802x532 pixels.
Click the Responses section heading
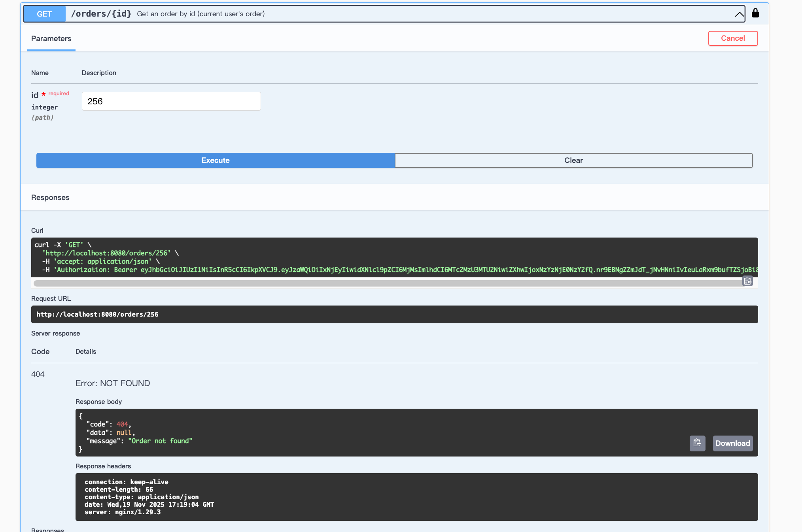click(50, 198)
